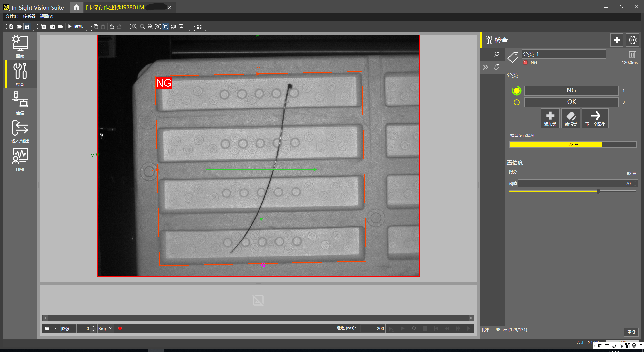Screen dimensions: 644x352
Task: Click the camera with refresh arrow icon
Action: click(52, 27)
